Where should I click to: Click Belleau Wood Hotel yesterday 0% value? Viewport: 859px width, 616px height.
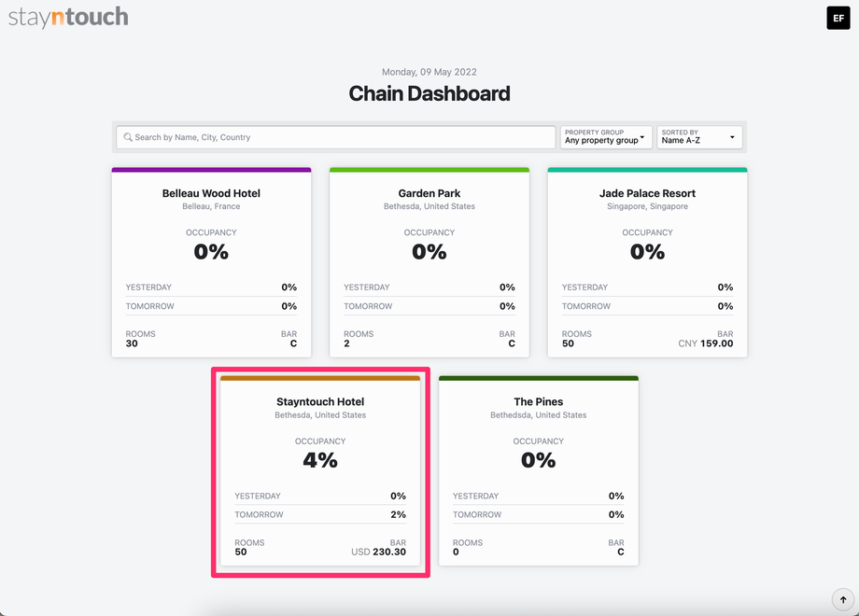289,287
